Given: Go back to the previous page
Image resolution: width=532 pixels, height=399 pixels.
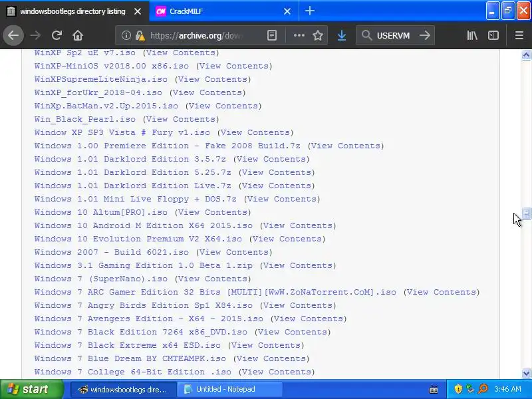Looking at the screenshot, I should point(13,35).
